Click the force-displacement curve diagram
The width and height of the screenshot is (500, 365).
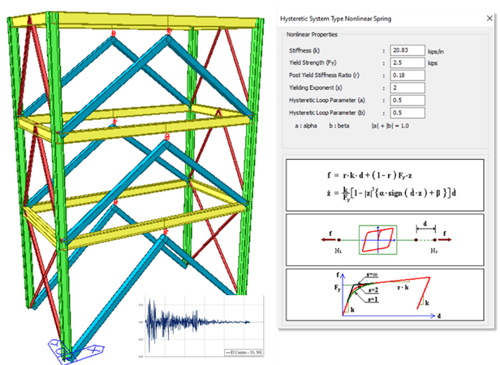point(385,295)
